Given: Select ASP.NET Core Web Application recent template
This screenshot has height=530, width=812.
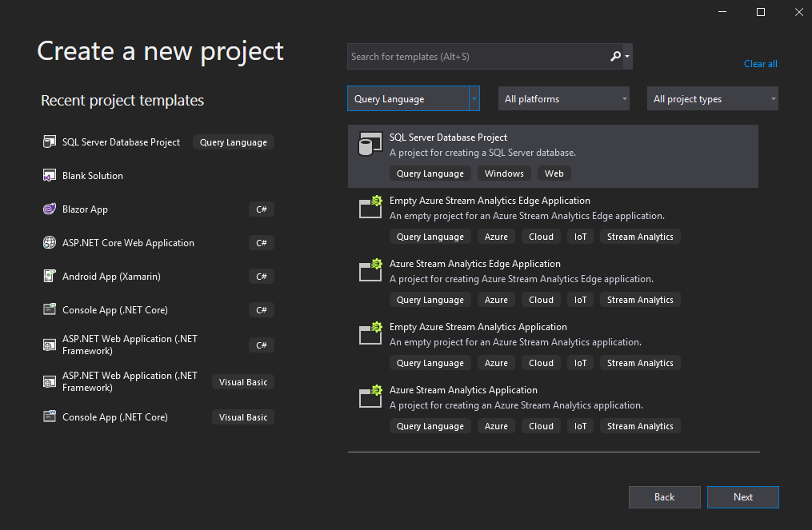Looking at the screenshot, I should 128,243.
